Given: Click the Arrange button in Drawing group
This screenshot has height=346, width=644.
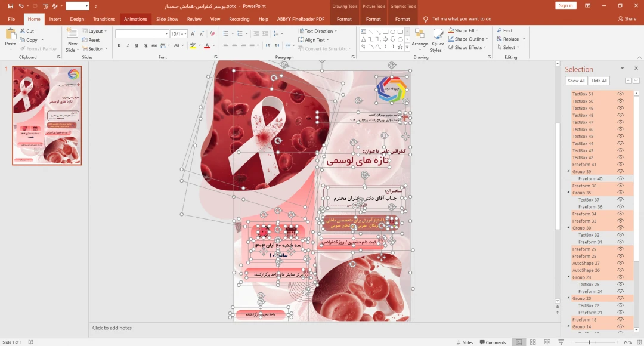Looking at the screenshot, I should (420, 40).
